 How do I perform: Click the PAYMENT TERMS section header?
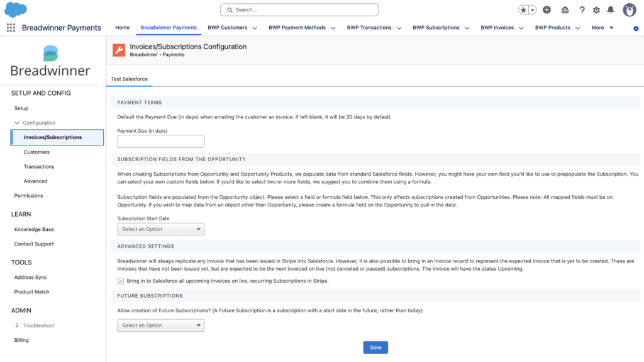(140, 103)
